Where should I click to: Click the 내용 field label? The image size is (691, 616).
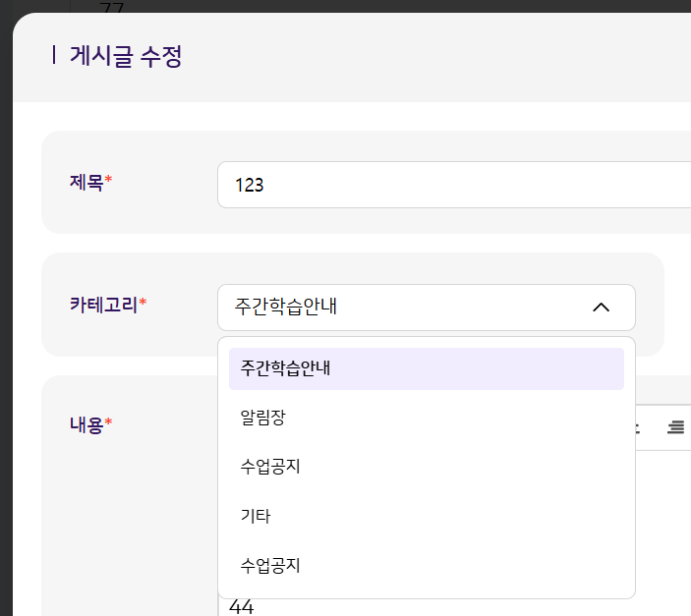point(86,424)
